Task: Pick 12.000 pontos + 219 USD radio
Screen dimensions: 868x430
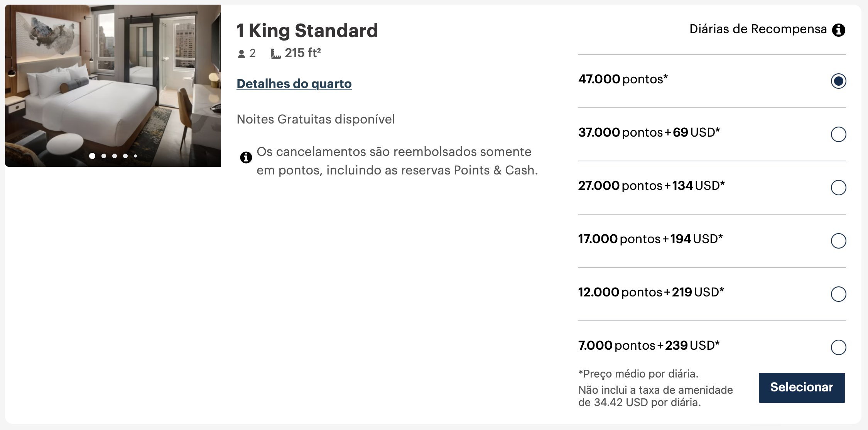Action: 838,294
